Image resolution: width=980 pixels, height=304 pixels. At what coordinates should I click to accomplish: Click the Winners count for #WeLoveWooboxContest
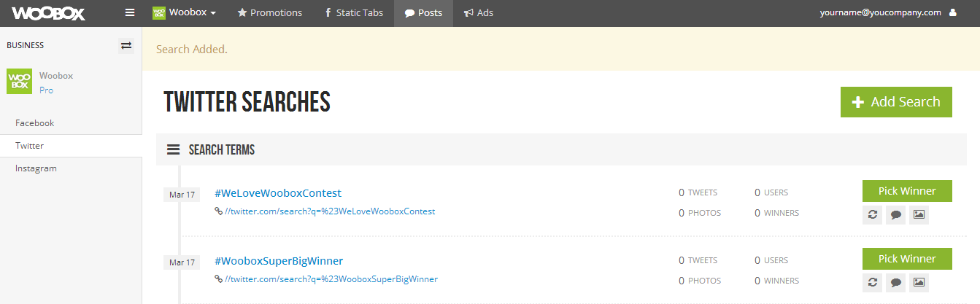coord(776,213)
